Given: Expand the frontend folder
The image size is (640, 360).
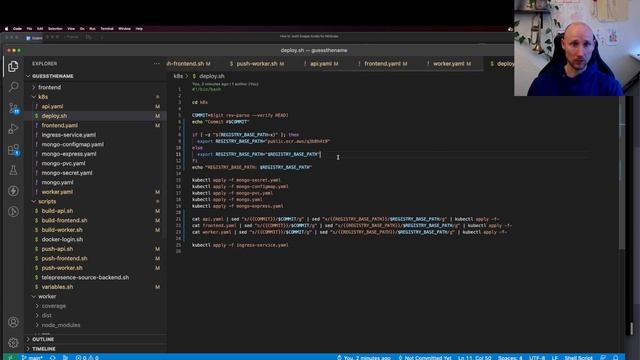Looking at the screenshot, I should pos(49,87).
